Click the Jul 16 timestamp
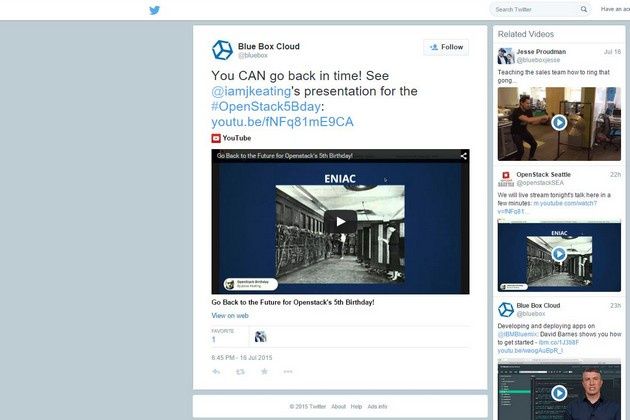 pyautogui.click(x=612, y=52)
